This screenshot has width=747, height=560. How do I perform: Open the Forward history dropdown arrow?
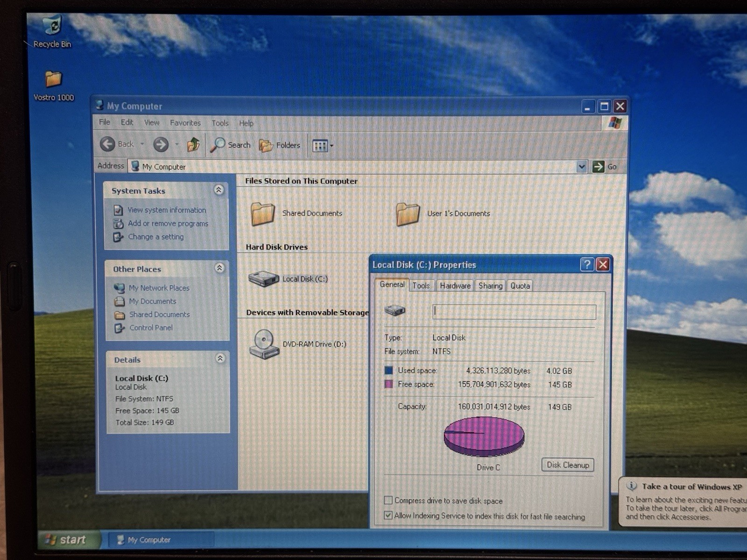tap(177, 145)
